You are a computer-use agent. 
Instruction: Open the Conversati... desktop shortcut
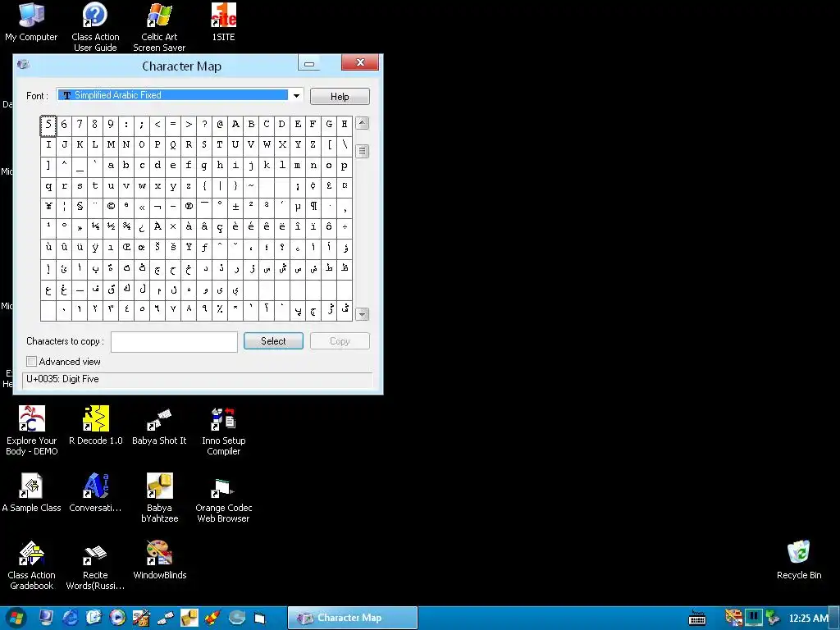tap(95, 492)
